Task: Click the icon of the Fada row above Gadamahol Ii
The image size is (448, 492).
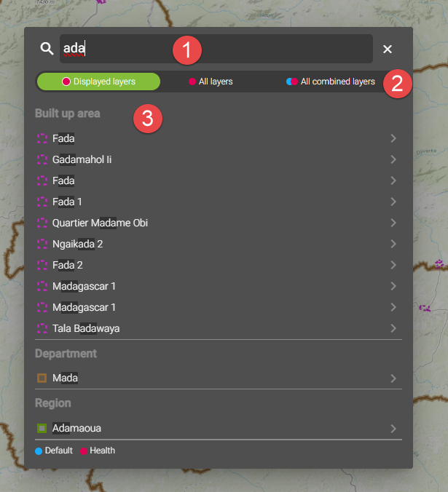Action: coord(42,138)
